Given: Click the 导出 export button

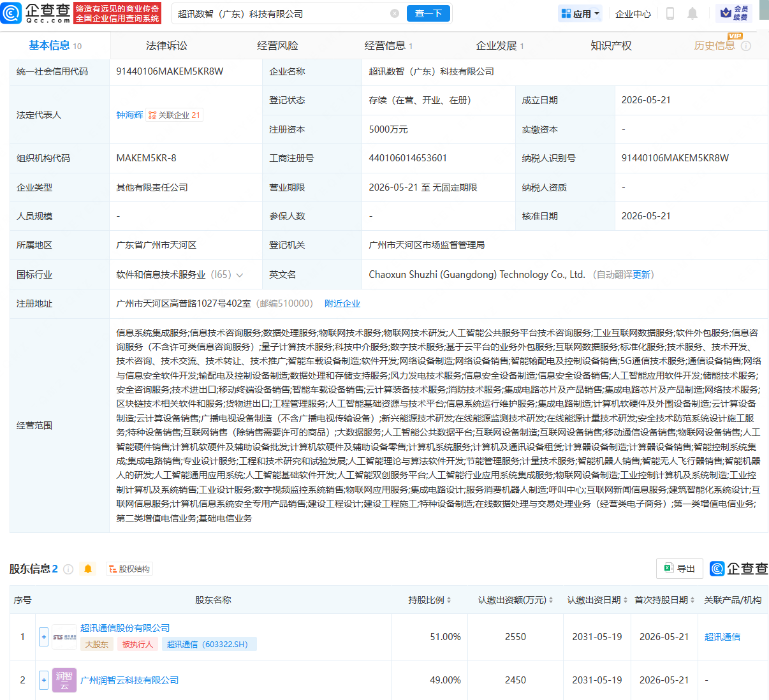Looking at the screenshot, I should (x=680, y=569).
